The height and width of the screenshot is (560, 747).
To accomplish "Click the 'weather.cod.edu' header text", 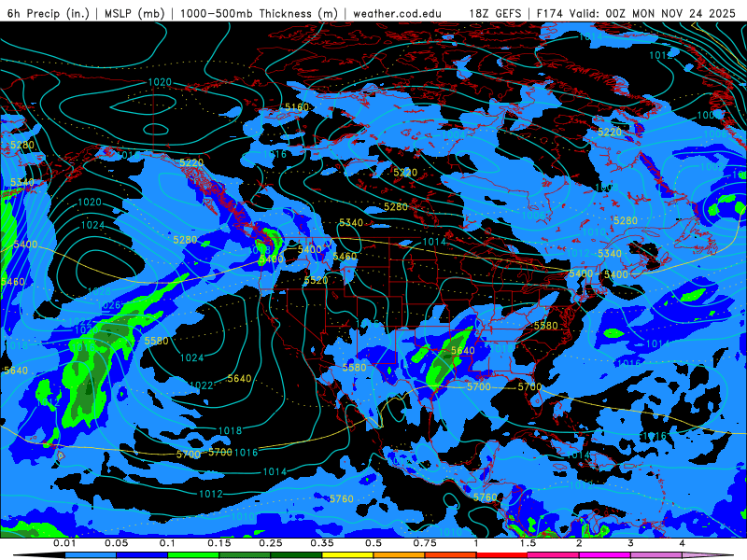I will click(x=397, y=13).
